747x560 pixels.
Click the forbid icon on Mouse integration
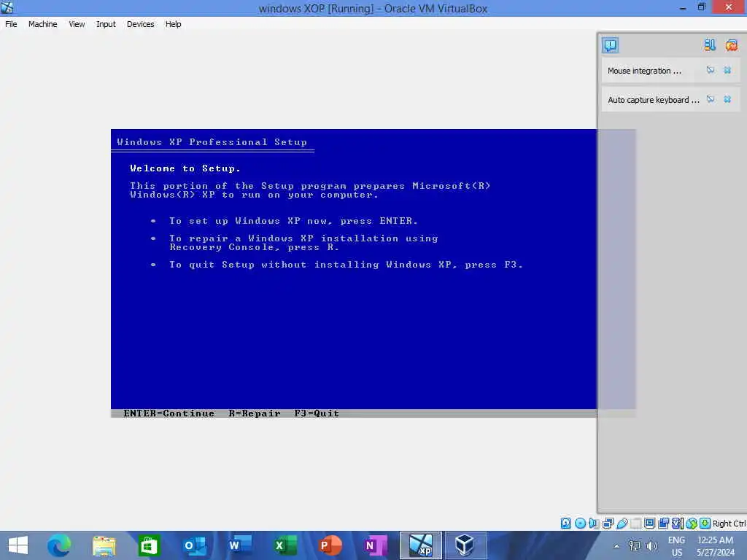coord(711,70)
